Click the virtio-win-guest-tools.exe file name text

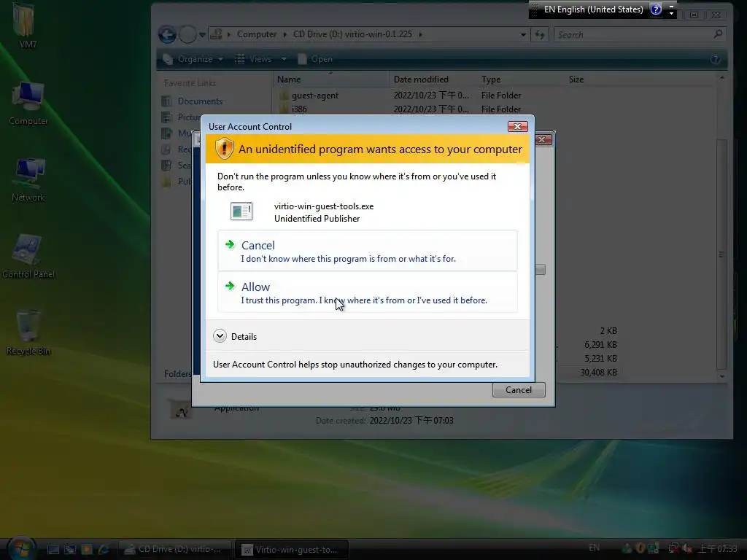click(324, 206)
